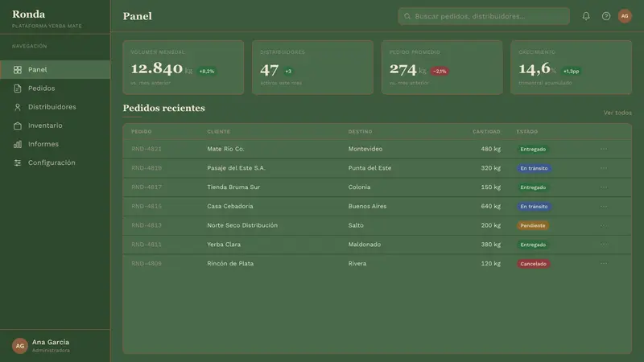
Task: Click quantity 640 kg
Action: click(x=490, y=206)
